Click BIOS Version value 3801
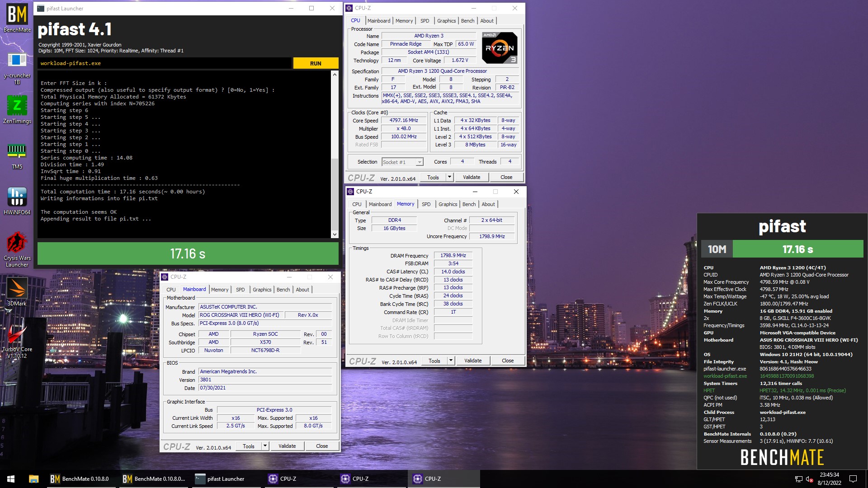This screenshot has height=488, width=868. pyautogui.click(x=265, y=380)
